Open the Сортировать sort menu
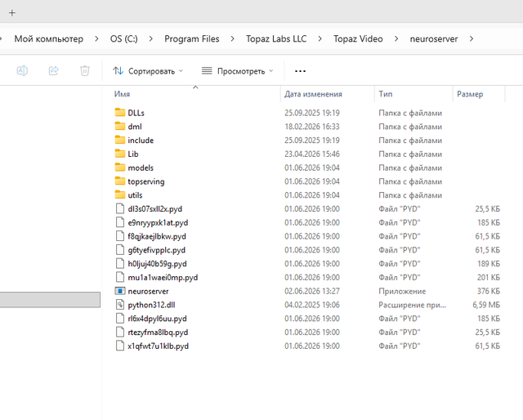Screen dimensions: 523x420 (x=148, y=71)
